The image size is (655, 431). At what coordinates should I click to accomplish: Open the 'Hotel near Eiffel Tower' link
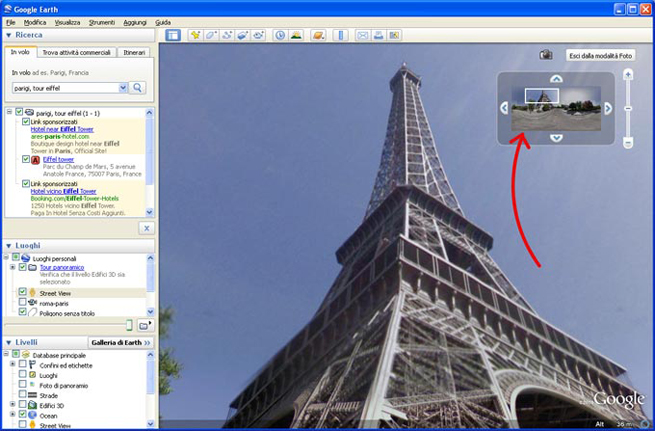coord(62,129)
